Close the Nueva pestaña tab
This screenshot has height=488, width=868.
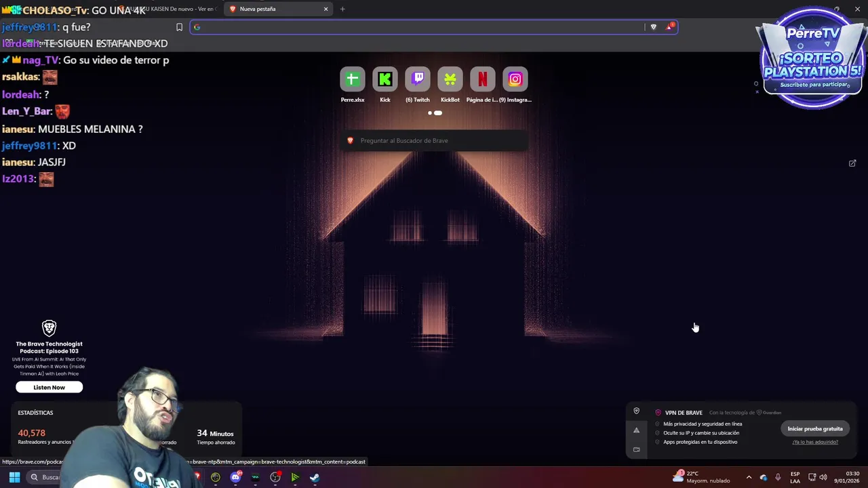tap(325, 9)
